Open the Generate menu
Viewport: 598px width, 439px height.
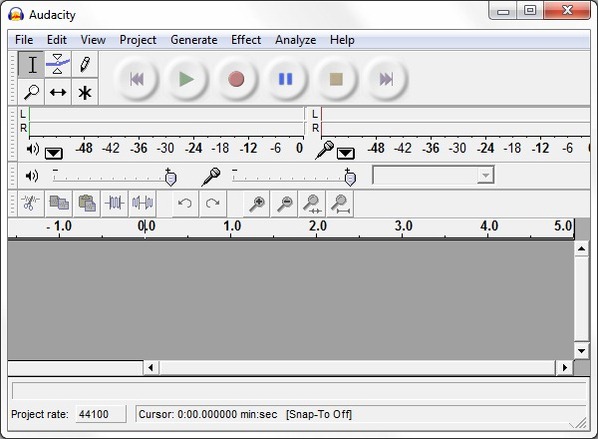coord(194,40)
